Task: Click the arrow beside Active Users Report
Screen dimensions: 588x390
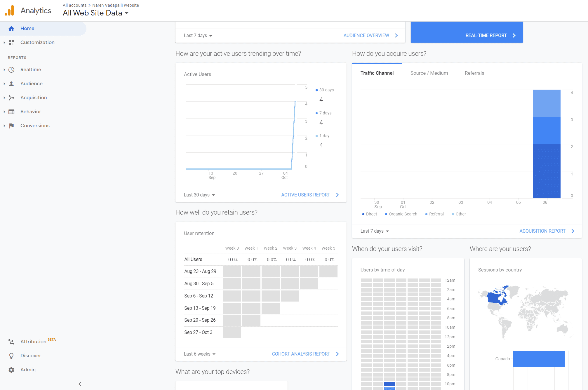Action: pos(338,195)
